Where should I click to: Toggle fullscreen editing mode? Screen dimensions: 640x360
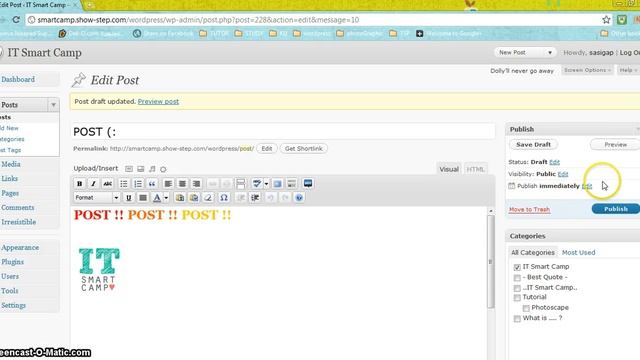point(277,184)
